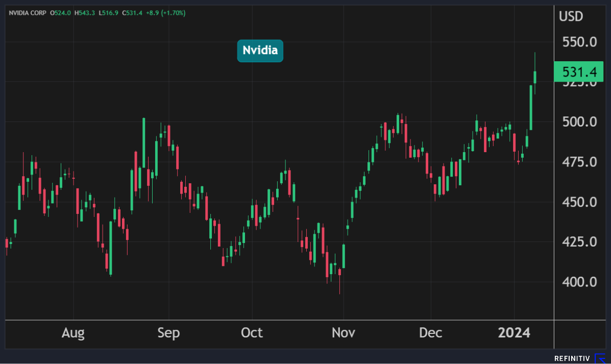Click the Nov label on time axis
The image size is (611, 364).
click(x=344, y=333)
